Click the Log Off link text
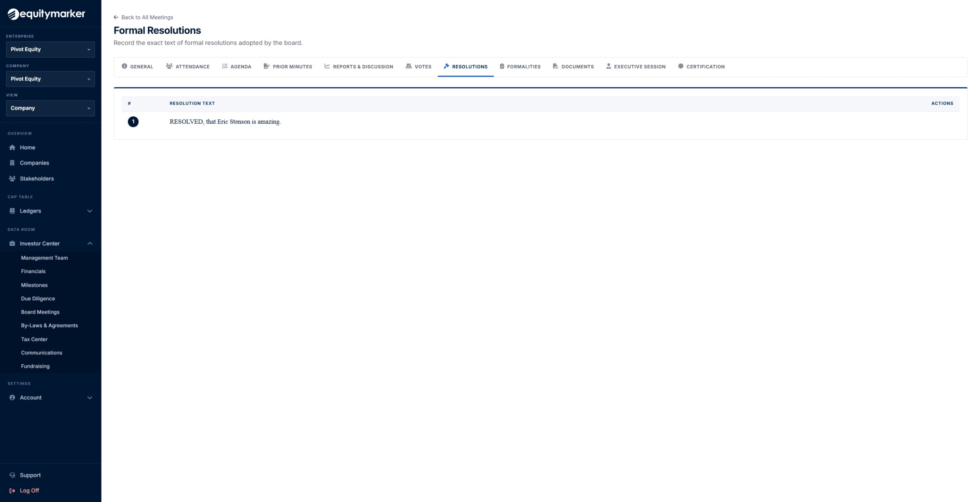This screenshot has height=502, width=980. [x=29, y=491]
